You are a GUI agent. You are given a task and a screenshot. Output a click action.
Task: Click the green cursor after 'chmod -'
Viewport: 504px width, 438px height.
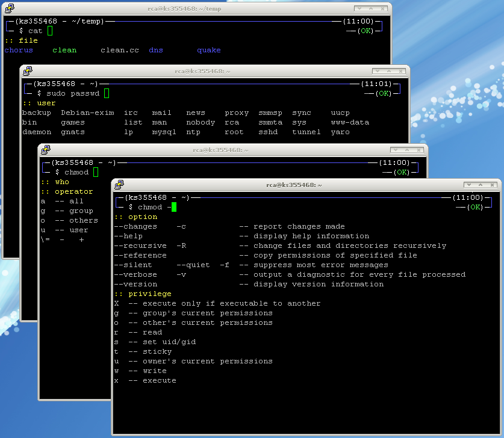[174, 207]
